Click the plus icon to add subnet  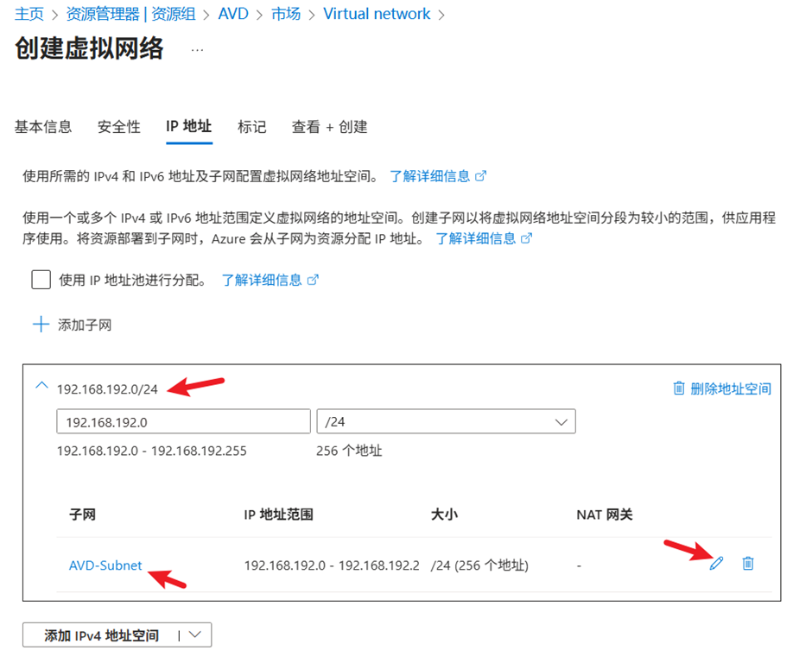click(x=41, y=325)
